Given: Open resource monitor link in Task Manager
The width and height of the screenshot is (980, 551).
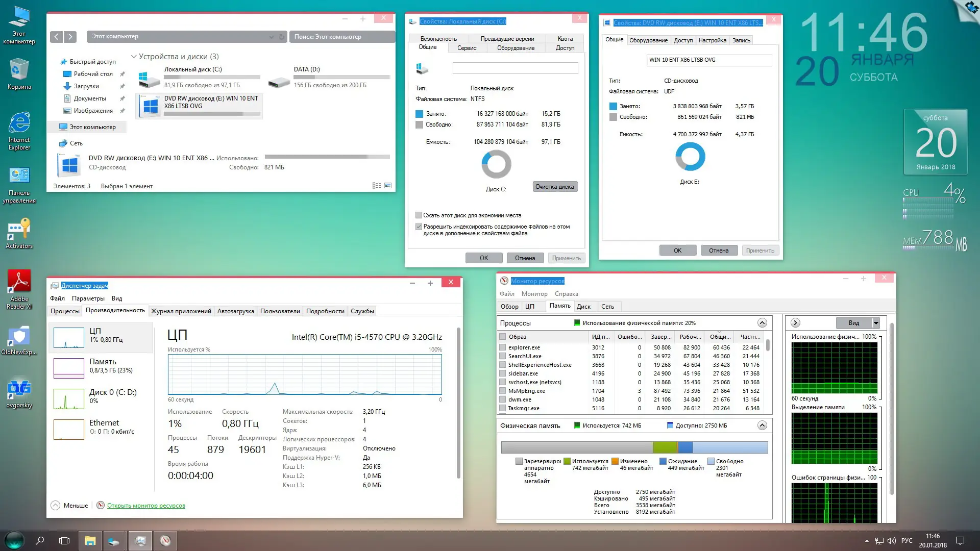Looking at the screenshot, I should pyautogui.click(x=146, y=506).
